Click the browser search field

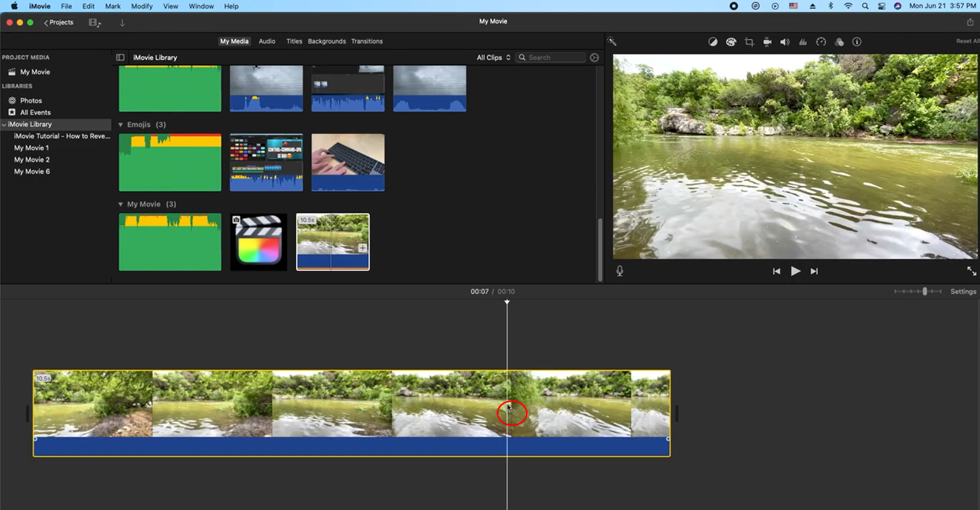[x=550, y=57]
